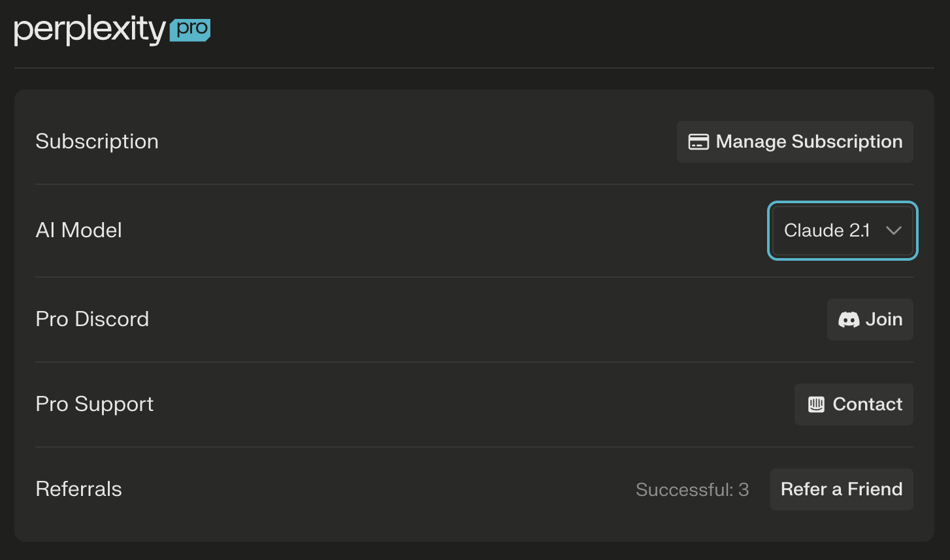This screenshot has height=560, width=950.
Task: Open the AI Model dropdown
Action: click(x=842, y=231)
